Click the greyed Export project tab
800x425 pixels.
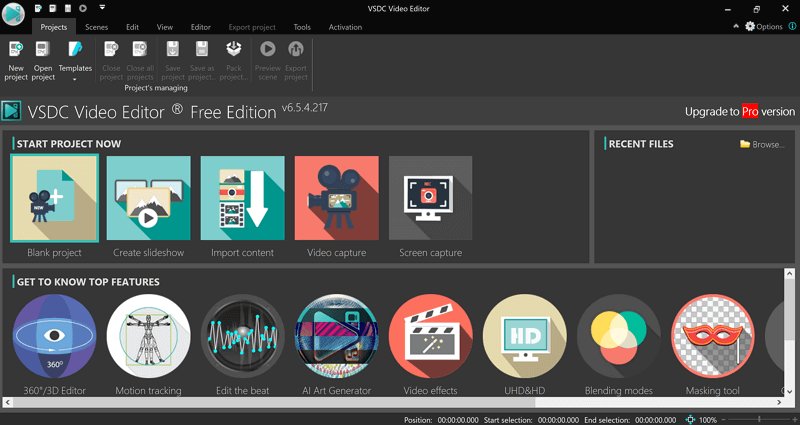[x=252, y=27]
